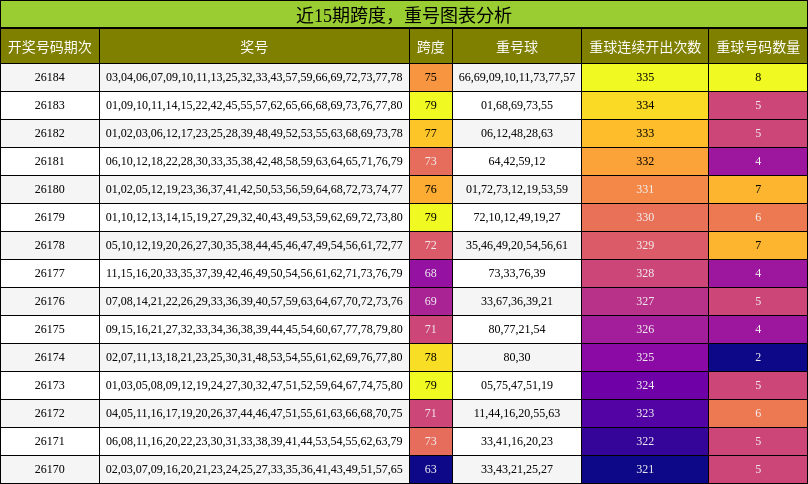808x484 pixels.
Task: Click consecutive count cell 324
Action: 645,385
